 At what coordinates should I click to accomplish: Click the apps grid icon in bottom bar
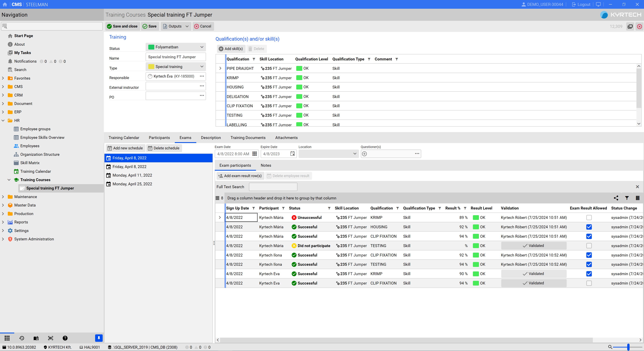(x=7, y=338)
